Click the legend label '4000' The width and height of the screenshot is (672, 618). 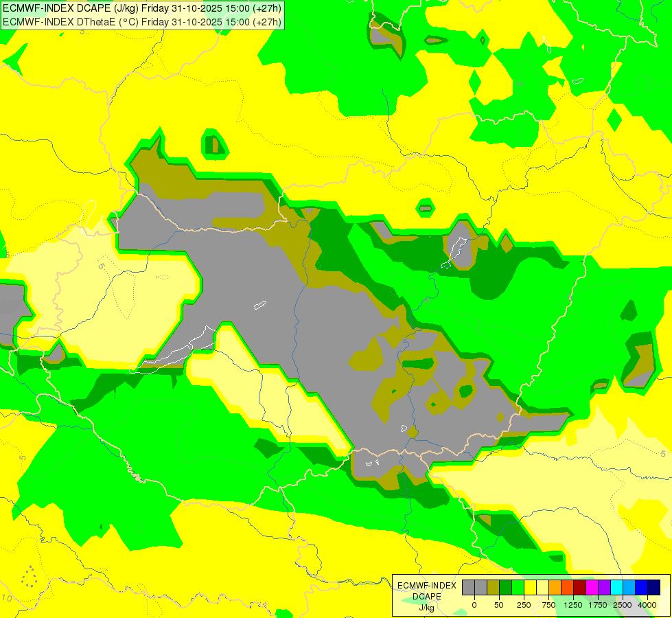pos(647,605)
